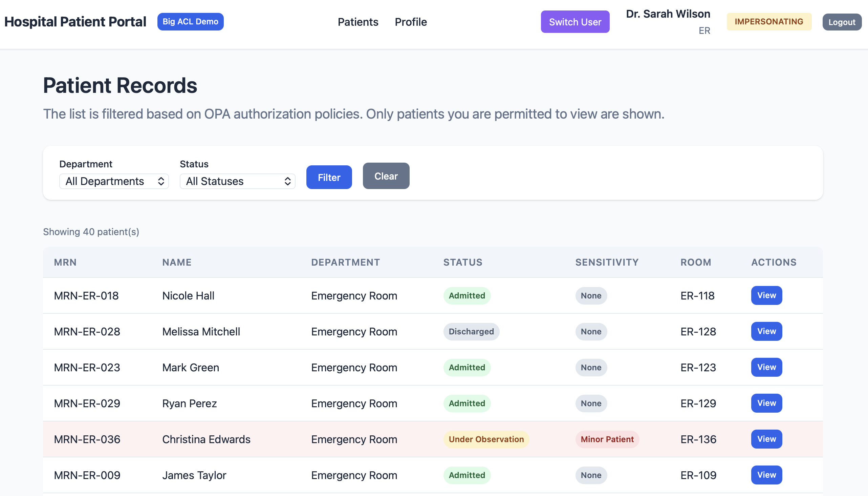
Task: Log out using the Logout button
Action: coord(842,22)
